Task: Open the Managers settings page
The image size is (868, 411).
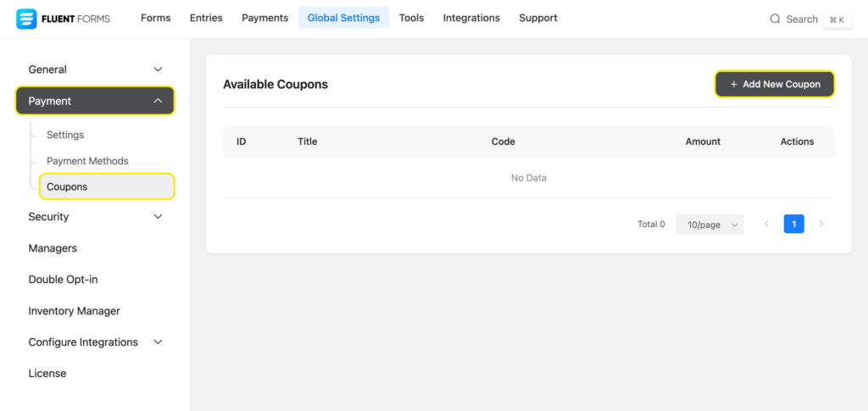Action: 53,248
